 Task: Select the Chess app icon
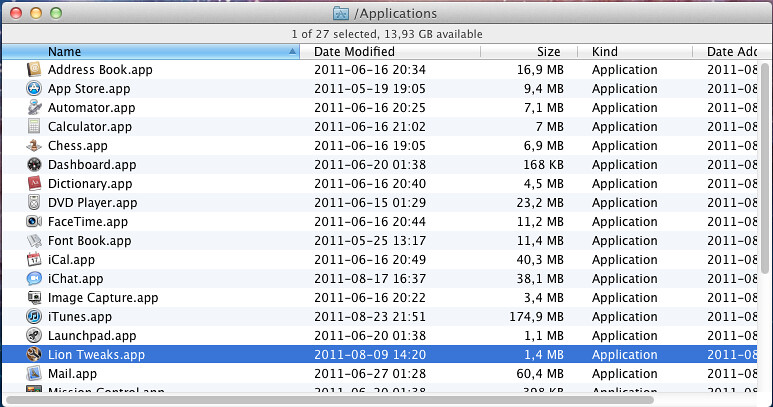tap(34, 145)
